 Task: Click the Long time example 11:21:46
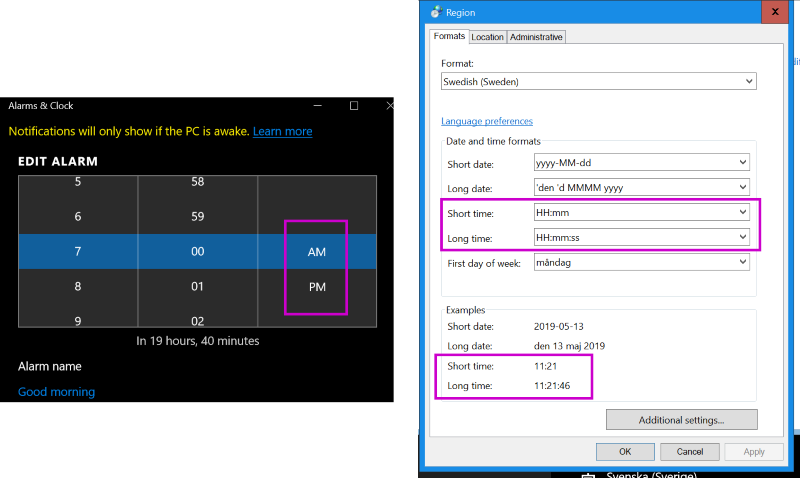point(552,386)
